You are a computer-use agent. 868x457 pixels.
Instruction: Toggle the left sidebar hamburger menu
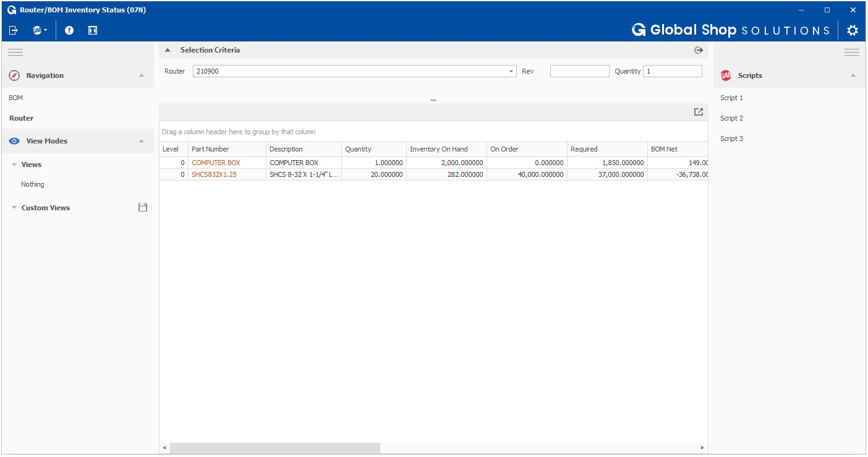(x=15, y=53)
